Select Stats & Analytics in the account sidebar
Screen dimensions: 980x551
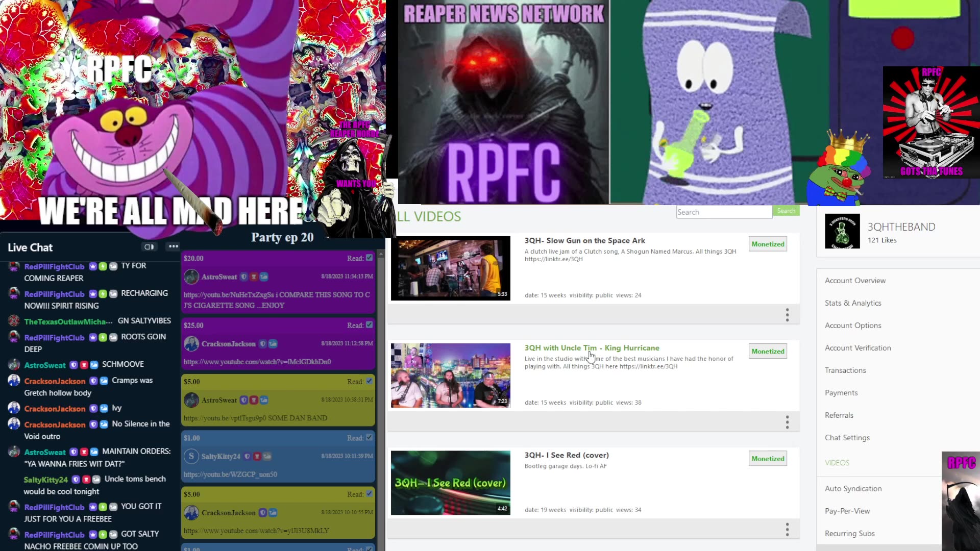pyautogui.click(x=853, y=303)
